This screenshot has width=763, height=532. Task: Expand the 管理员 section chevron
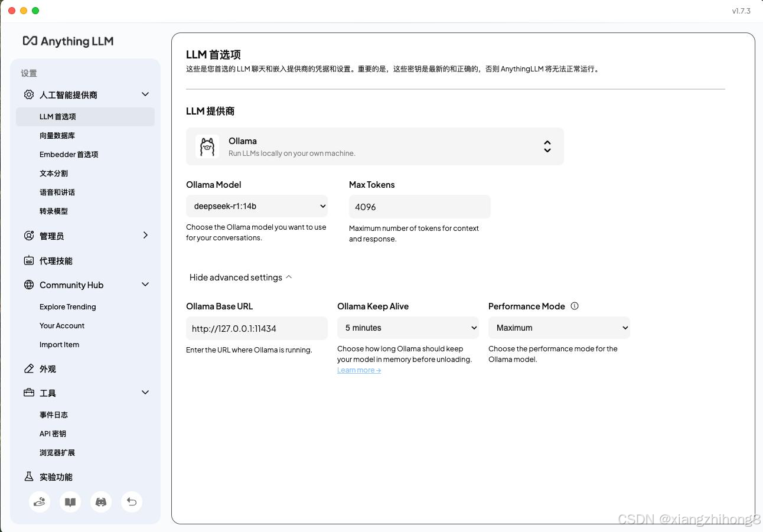(145, 235)
